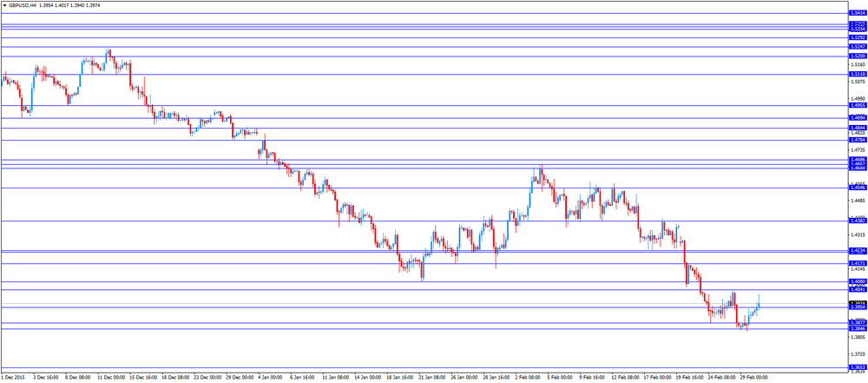
Task: Select the 1.3877 price level label
Action: point(857,322)
